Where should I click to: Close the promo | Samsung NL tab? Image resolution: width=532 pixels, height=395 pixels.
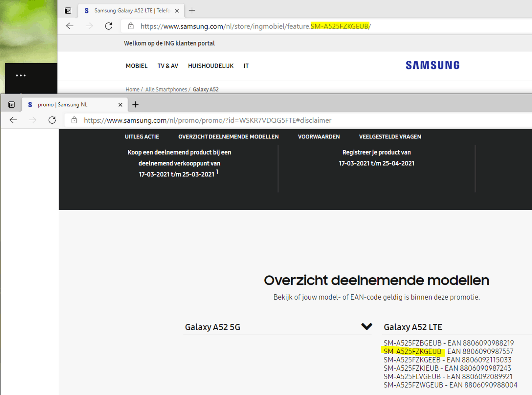[121, 105]
